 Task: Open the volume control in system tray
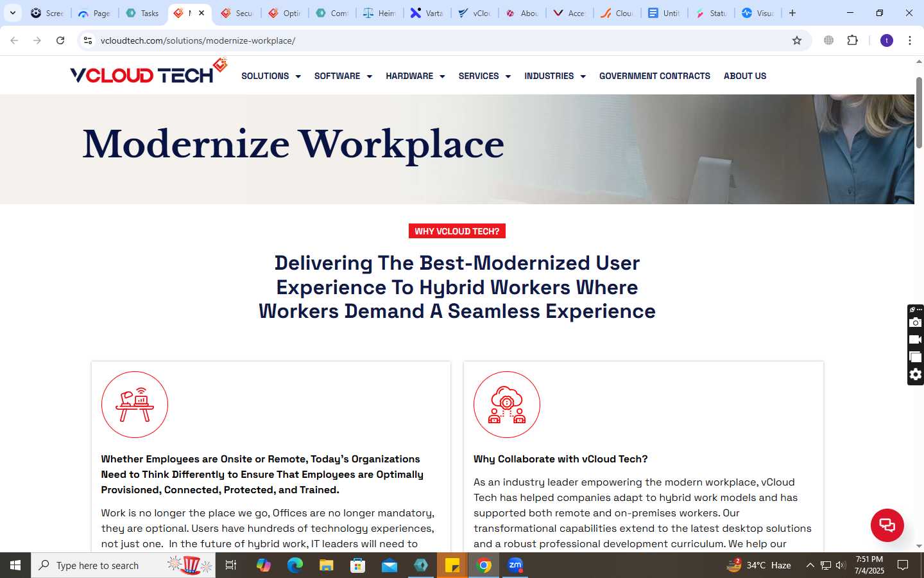pos(841,565)
